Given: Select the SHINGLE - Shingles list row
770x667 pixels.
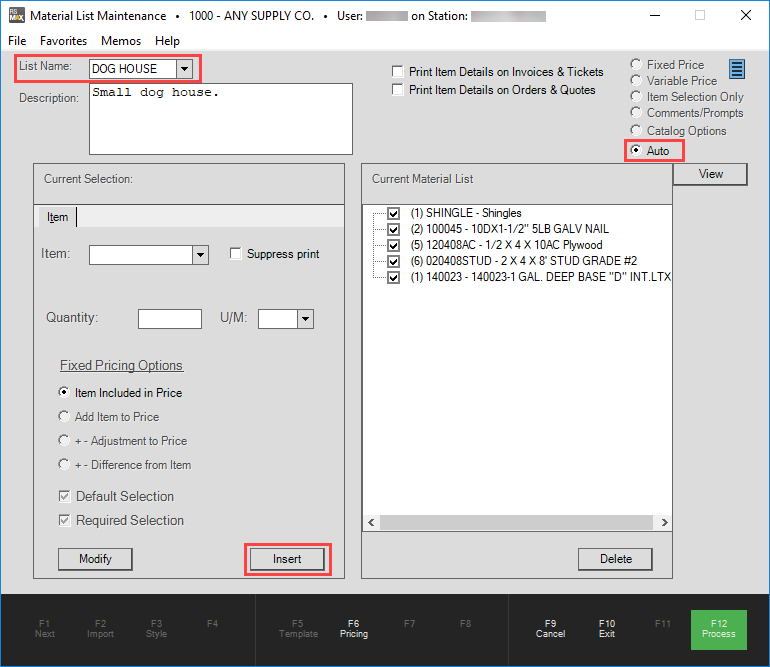Looking at the screenshot, I should [466, 213].
